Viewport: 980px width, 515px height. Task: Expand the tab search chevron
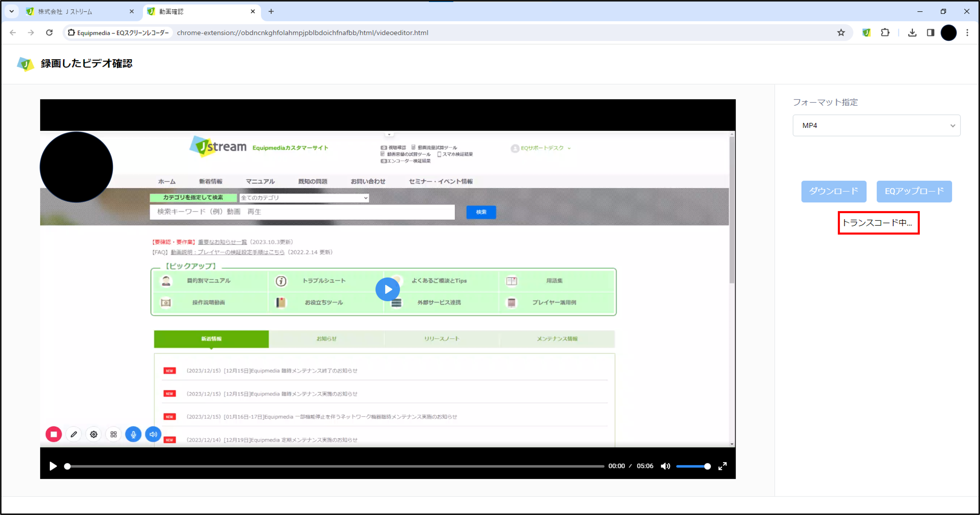(x=11, y=11)
